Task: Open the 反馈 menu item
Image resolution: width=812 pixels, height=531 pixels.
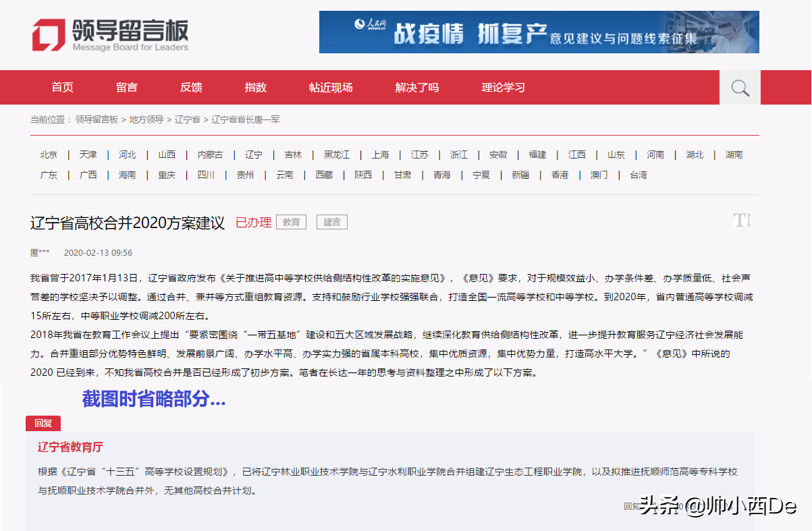Action: (191, 87)
